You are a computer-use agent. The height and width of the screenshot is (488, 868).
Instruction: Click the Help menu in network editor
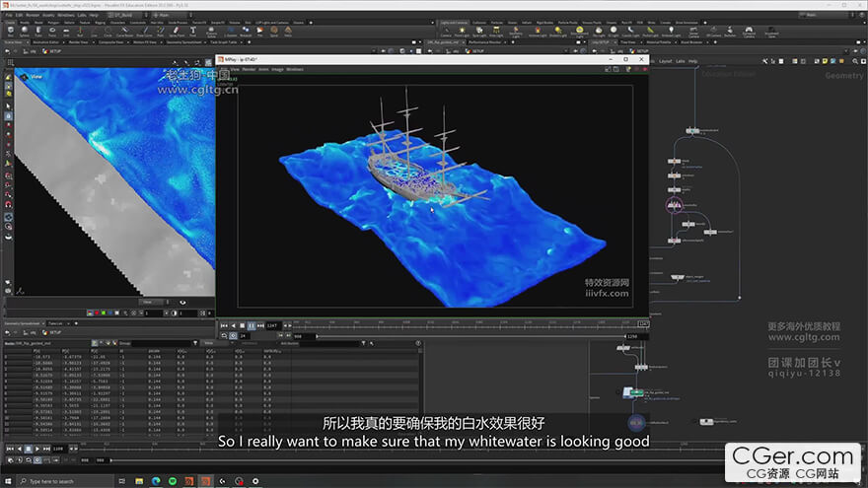click(693, 61)
